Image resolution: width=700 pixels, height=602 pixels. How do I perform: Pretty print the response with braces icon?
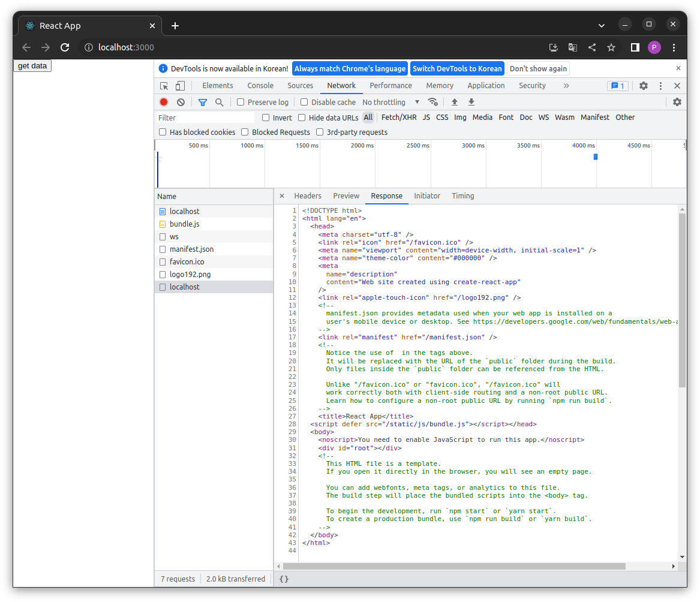tap(284, 579)
